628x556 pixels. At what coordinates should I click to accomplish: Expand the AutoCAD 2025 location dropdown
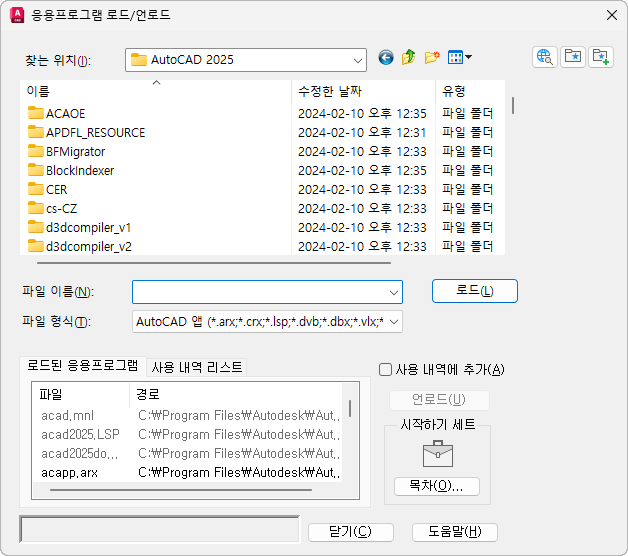358,60
